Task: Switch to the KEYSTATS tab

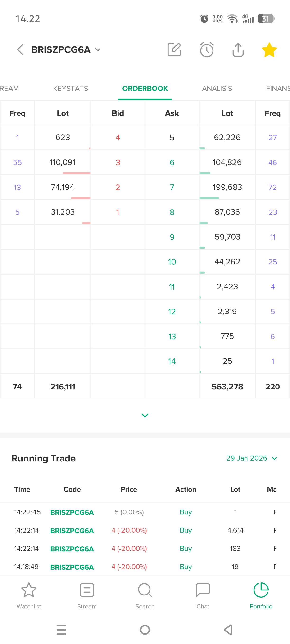Action: pyautogui.click(x=71, y=89)
